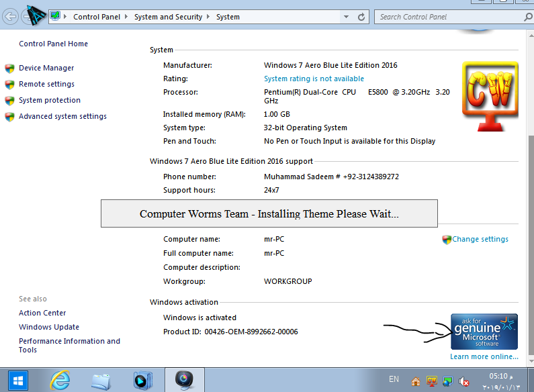Click the Change settings shield icon

[x=447, y=240]
